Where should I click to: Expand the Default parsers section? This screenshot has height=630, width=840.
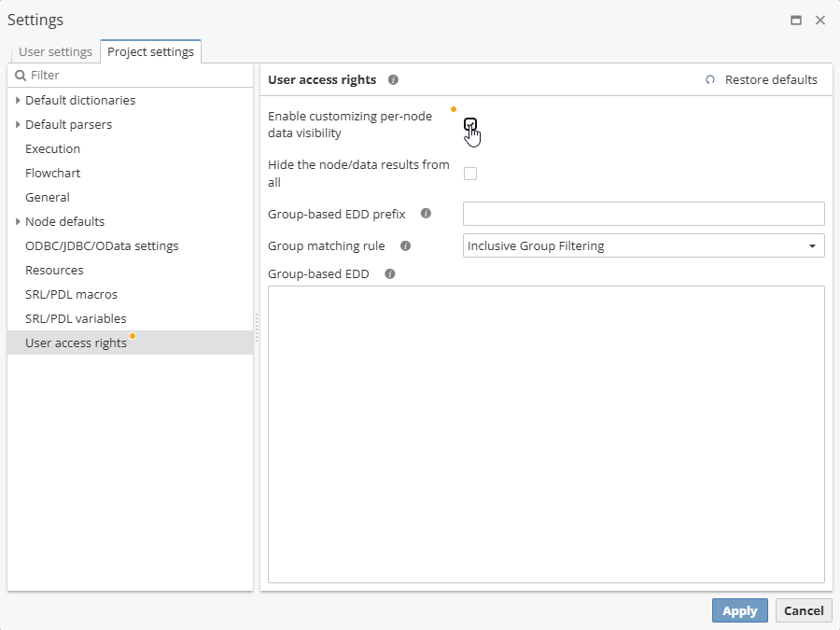click(18, 124)
